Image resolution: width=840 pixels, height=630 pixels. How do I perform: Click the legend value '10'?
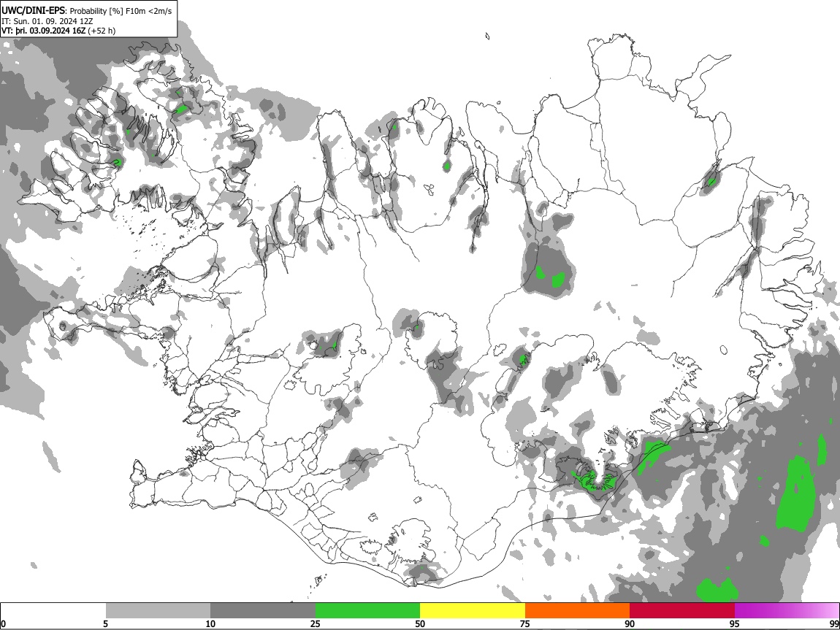(x=210, y=623)
